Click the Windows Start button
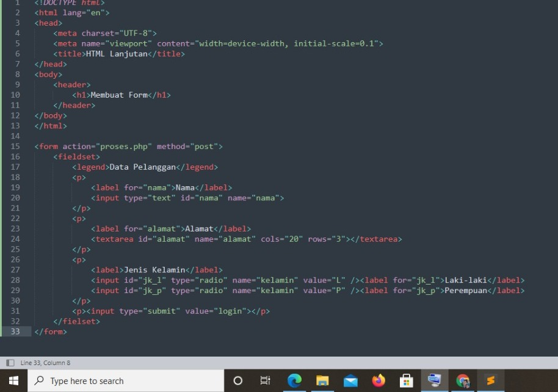The width and height of the screenshot is (558, 392). pyautogui.click(x=13, y=381)
